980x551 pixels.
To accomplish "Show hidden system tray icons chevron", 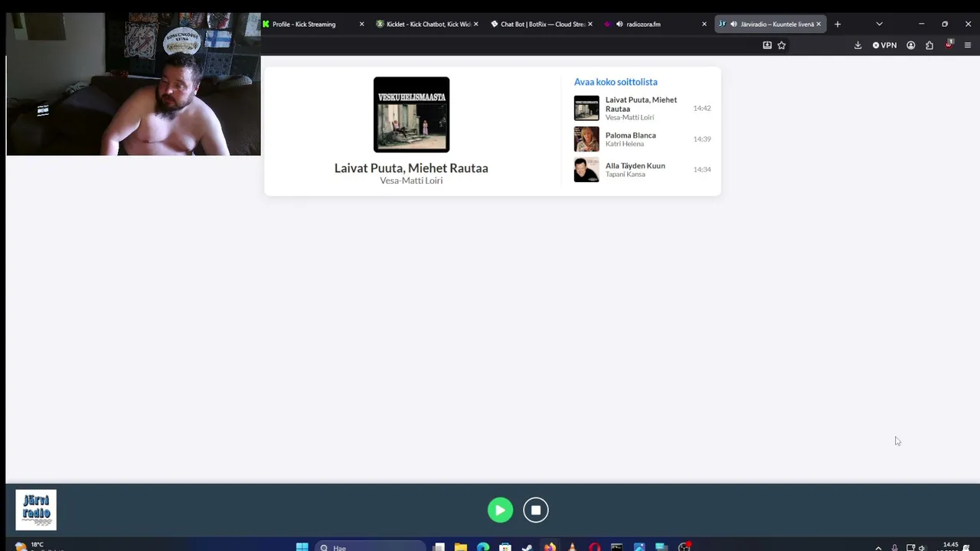I will pyautogui.click(x=878, y=548).
